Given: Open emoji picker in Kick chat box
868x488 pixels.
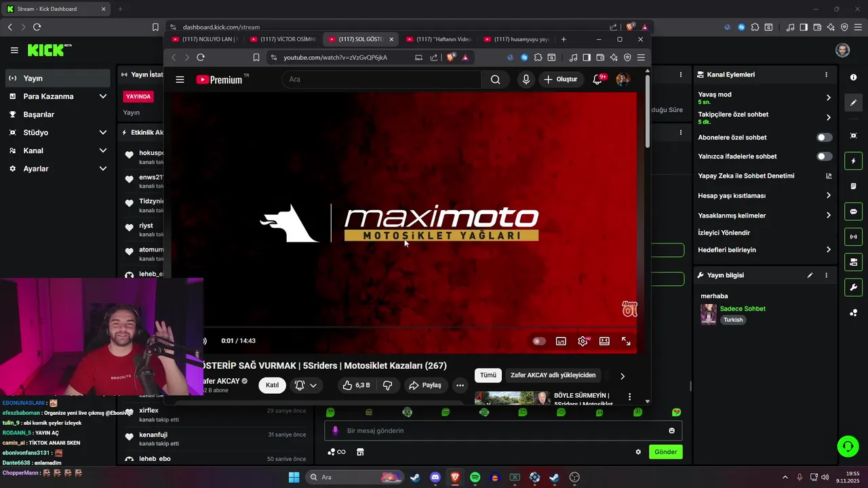Looking at the screenshot, I should [671, 430].
